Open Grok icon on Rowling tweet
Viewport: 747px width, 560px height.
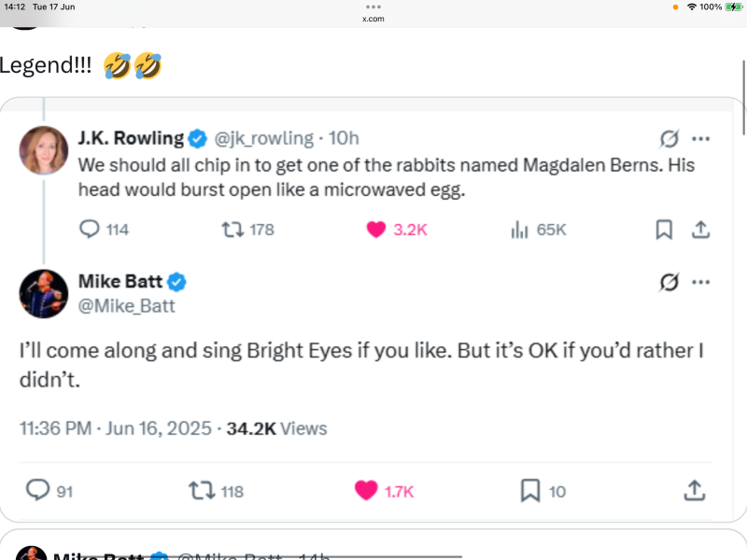pyautogui.click(x=669, y=139)
